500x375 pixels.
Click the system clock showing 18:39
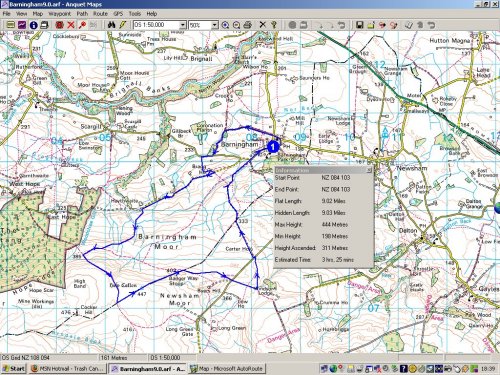click(488, 369)
